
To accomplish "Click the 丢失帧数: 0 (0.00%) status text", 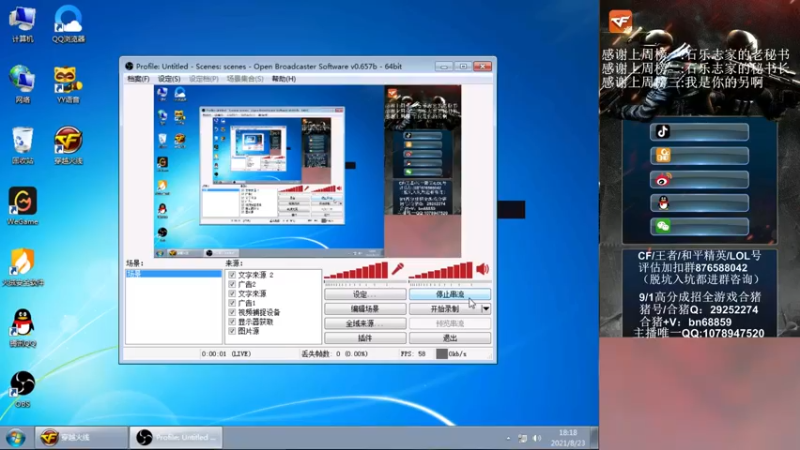I will coord(334,354).
